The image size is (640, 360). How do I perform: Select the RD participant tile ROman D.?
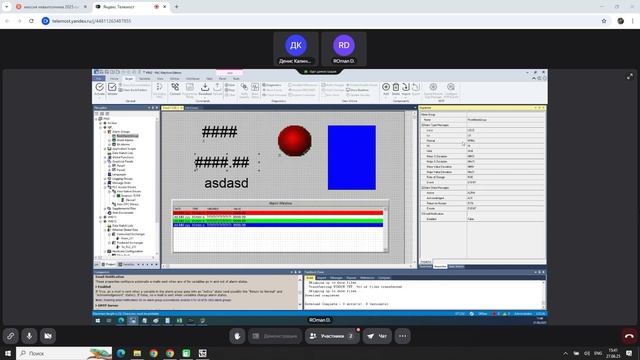pos(344,49)
